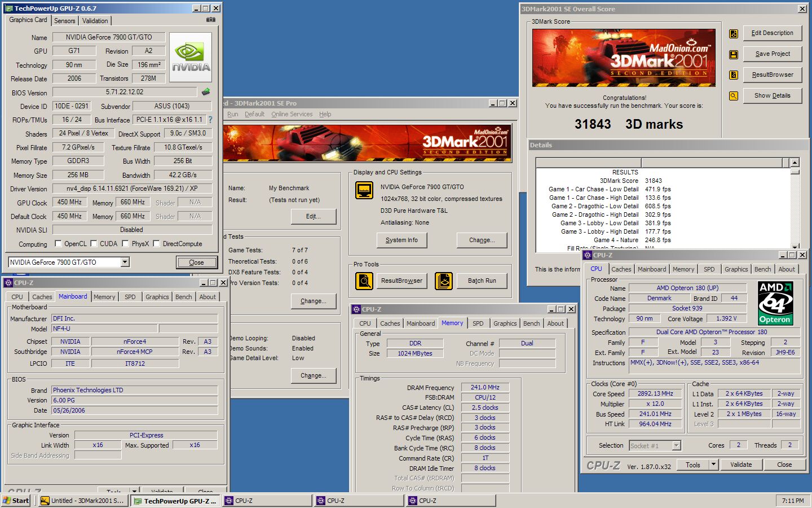Click the Batch Run button
Viewport: 812px width, 508px height.
[x=482, y=281]
